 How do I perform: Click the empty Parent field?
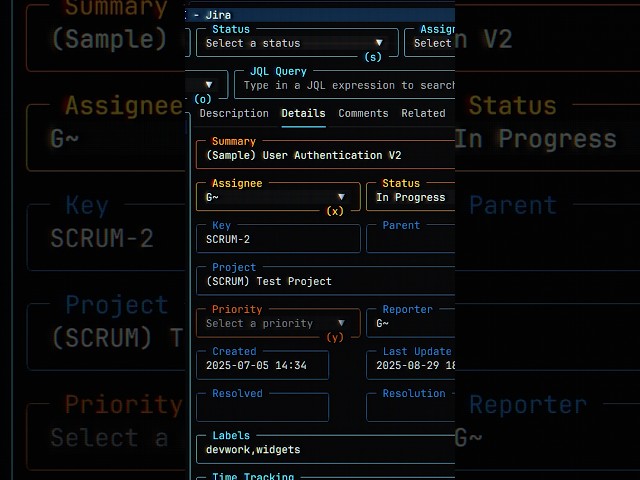tap(411, 239)
